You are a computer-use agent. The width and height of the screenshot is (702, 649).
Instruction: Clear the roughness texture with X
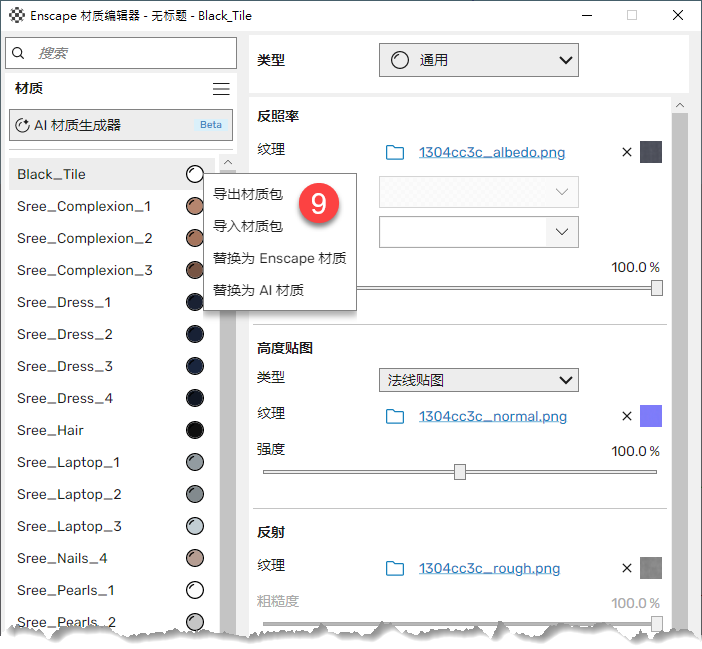(627, 569)
